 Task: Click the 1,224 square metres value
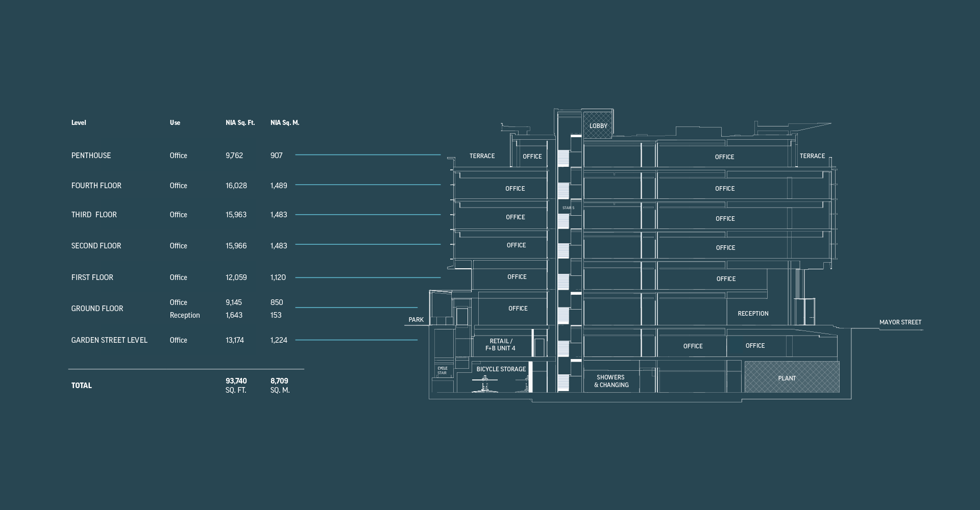click(x=279, y=340)
